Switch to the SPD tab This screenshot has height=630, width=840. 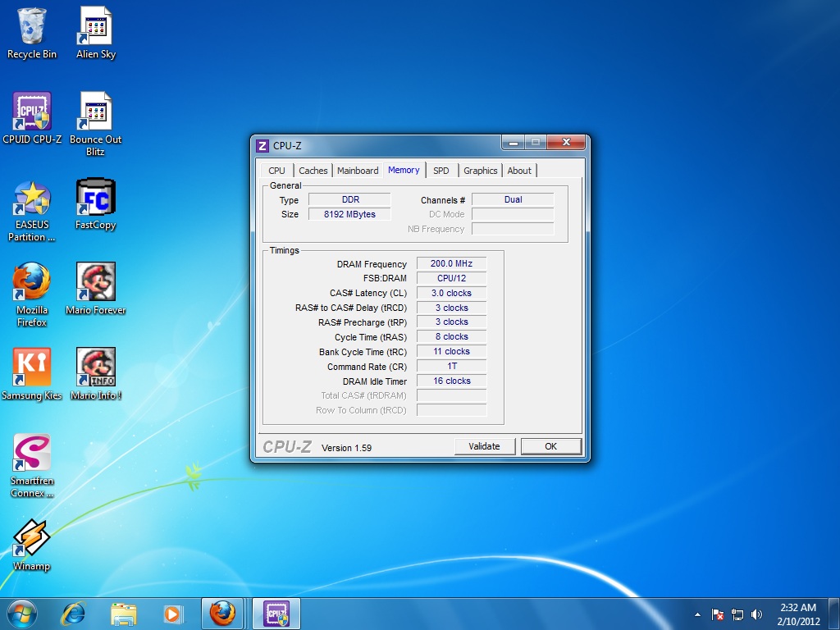coord(441,171)
